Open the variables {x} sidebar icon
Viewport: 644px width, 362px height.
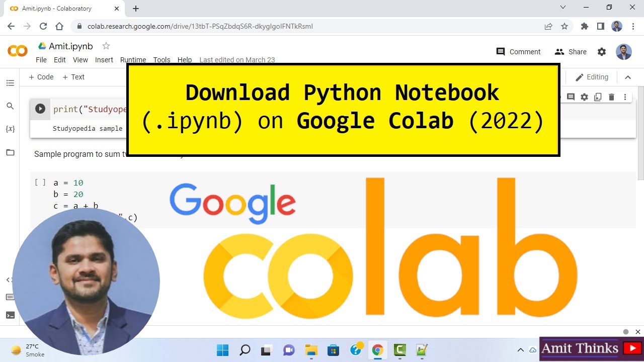(10, 129)
